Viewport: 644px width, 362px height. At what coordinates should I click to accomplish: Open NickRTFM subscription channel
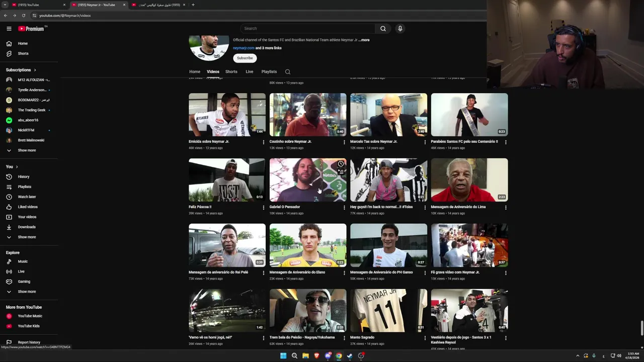tap(28, 130)
